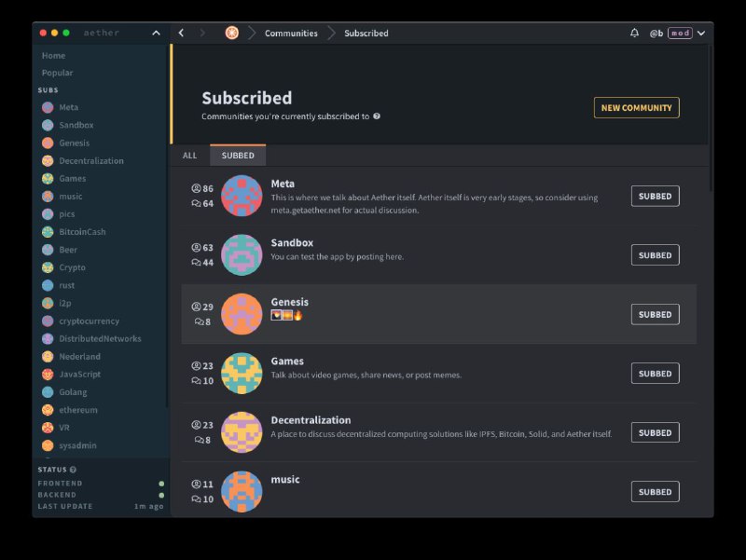746x560 pixels.
Task: Click the Aether home logo in breadcrumb
Action: tap(231, 33)
